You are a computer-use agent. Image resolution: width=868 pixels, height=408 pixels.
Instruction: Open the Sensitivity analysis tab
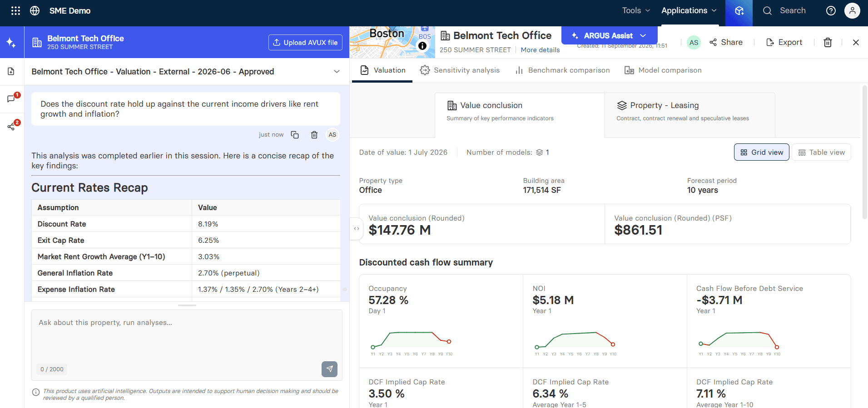[460, 70]
